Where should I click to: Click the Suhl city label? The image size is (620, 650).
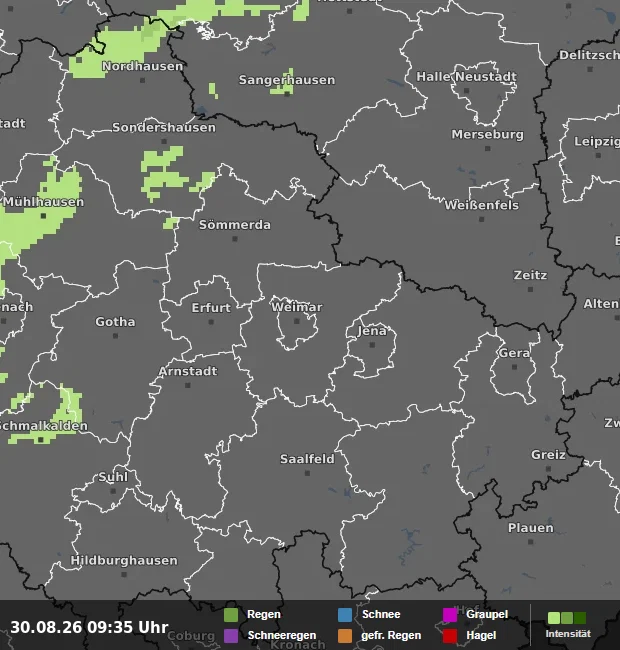click(113, 477)
